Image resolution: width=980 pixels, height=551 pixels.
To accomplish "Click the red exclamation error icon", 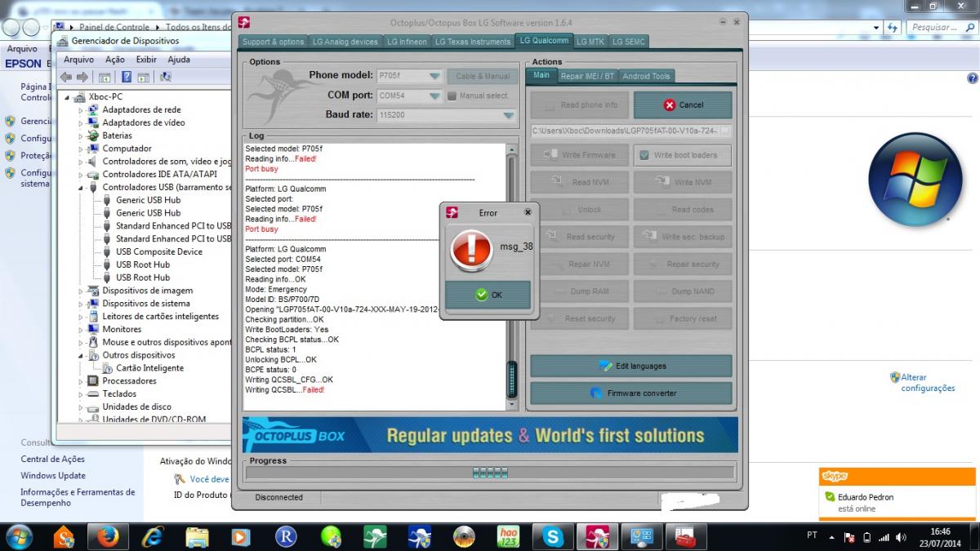I will 472,249.
